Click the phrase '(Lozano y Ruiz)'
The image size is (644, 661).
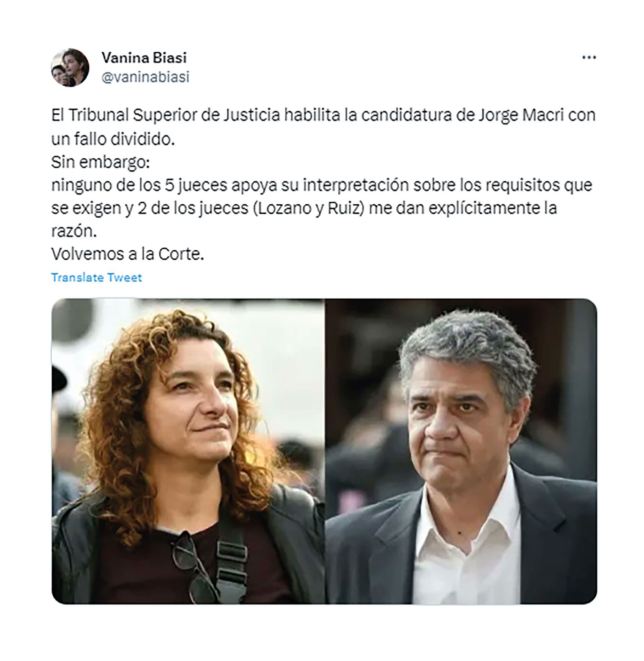pos(309,208)
